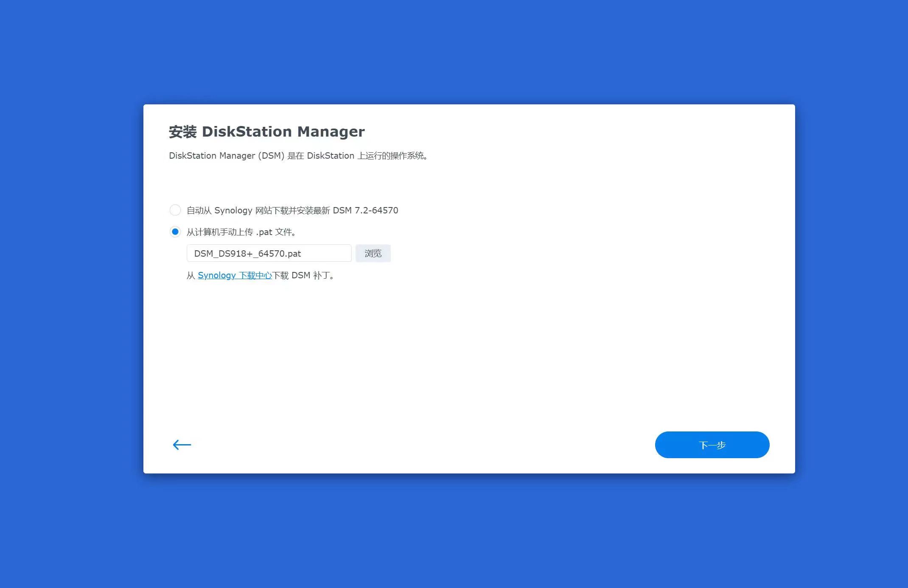The width and height of the screenshot is (908, 588).
Task: Click the word 'Synology' in the download link
Action: [x=216, y=275]
